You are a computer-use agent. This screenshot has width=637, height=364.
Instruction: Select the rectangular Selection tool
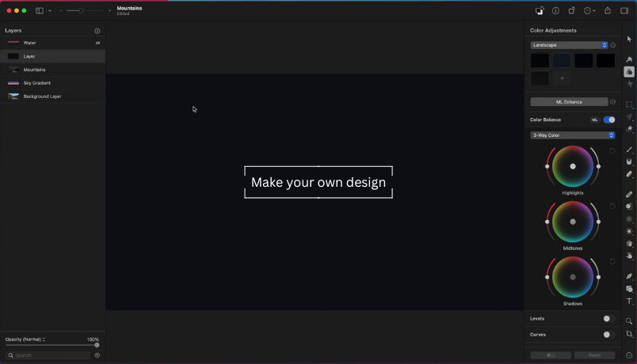point(630,104)
